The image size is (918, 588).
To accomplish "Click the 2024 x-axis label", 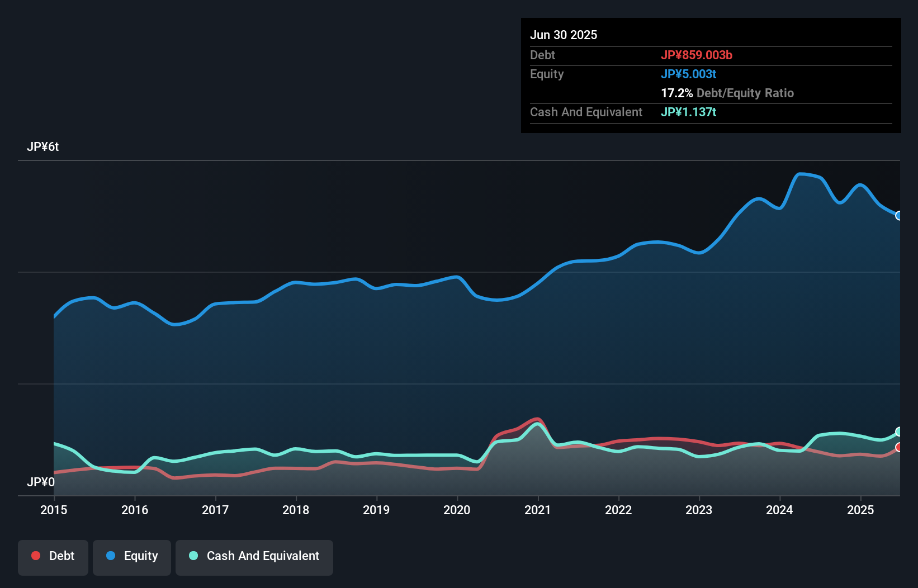I will click(779, 510).
